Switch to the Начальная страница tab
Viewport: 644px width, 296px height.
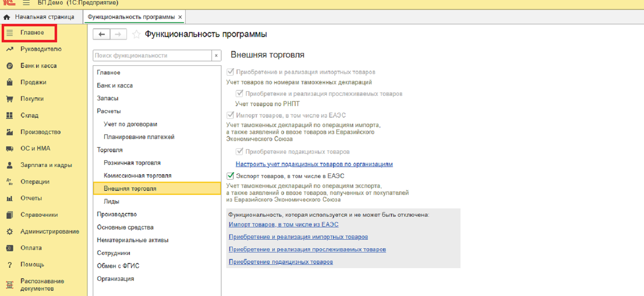pyautogui.click(x=39, y=17)
